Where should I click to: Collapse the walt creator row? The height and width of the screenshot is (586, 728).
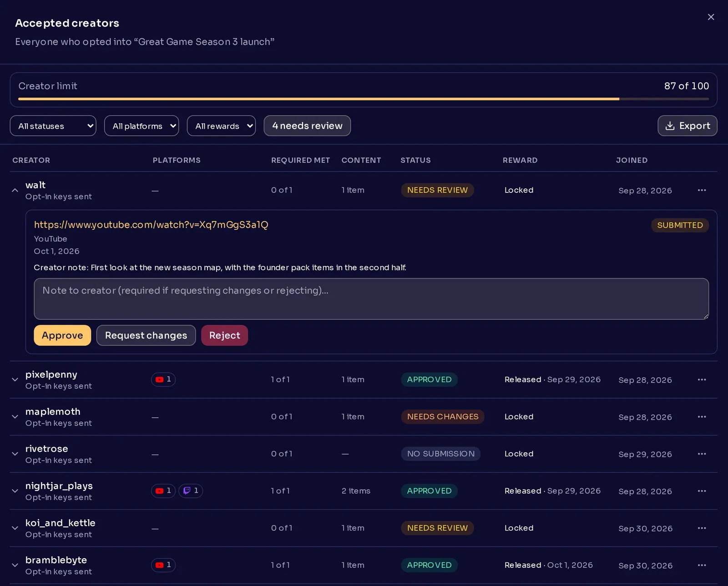coord(15,190)
